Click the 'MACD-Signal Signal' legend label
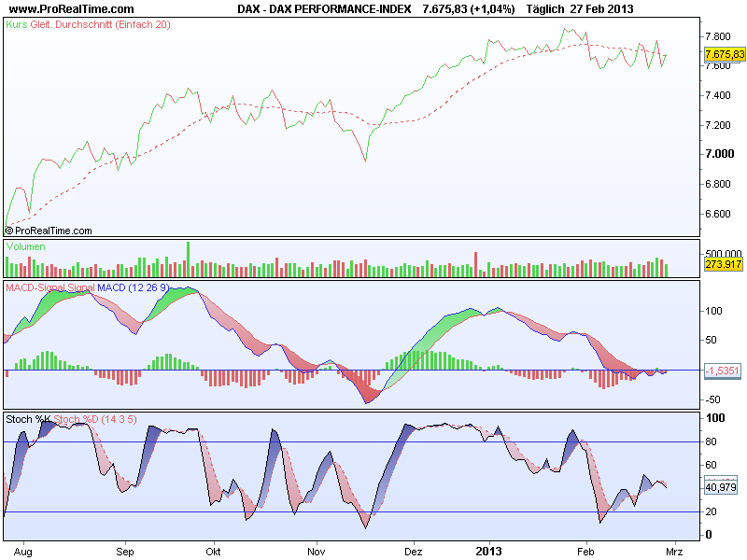The image size is (747, 560). tap(50, 287)
